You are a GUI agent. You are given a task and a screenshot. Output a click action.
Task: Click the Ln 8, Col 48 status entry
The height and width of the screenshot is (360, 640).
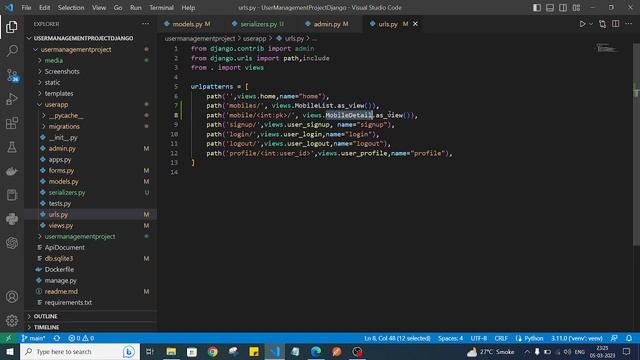(397, 338)
